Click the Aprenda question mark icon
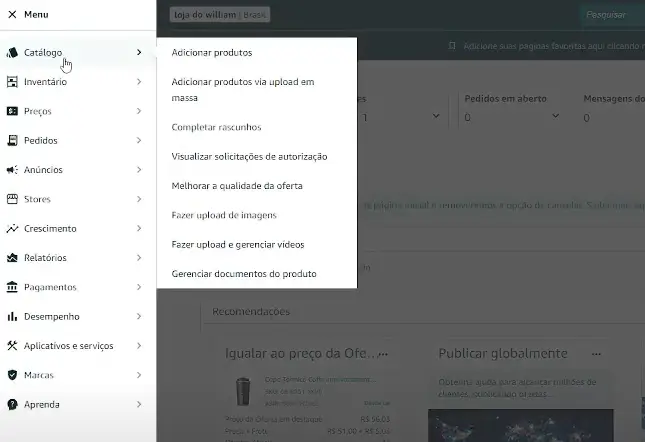This screenshot has width=645, height=442. click(12, 405)
